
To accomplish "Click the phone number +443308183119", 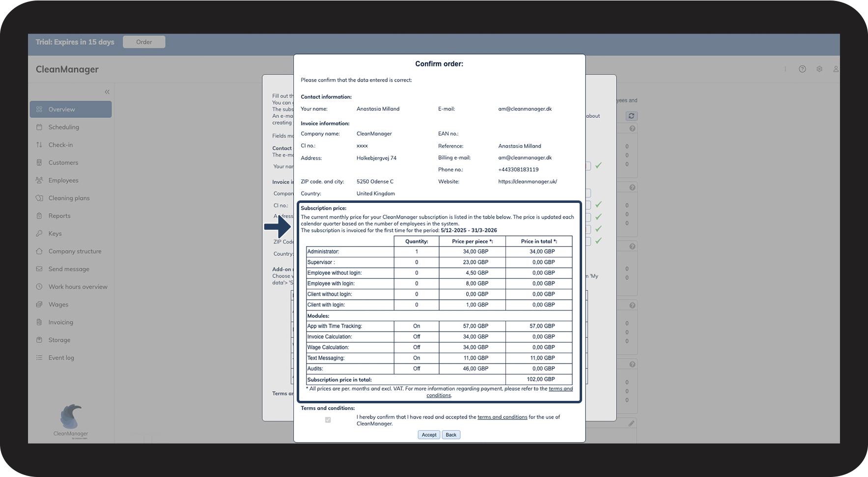I will click(x=518, y=169).
